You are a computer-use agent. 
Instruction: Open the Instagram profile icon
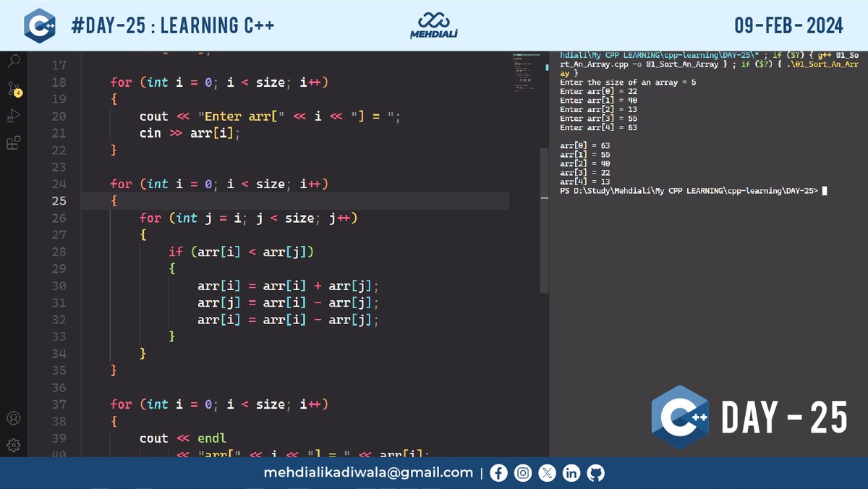pos(523,473)
